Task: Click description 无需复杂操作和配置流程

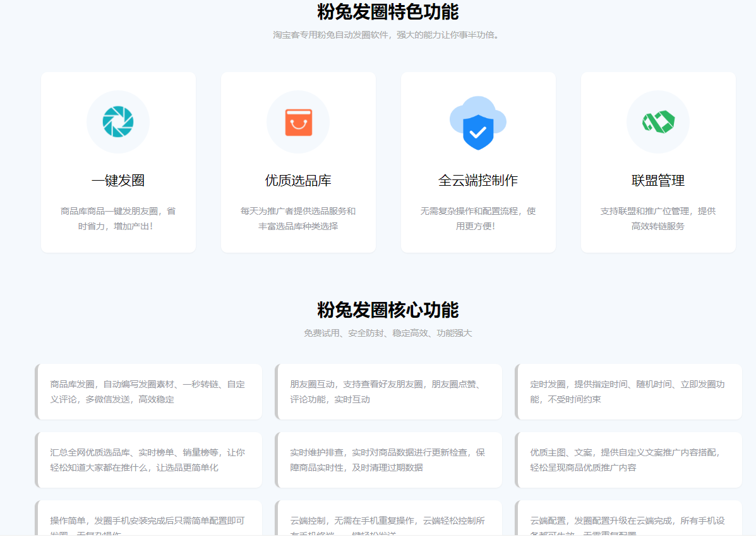Action: tap(478, 219)
